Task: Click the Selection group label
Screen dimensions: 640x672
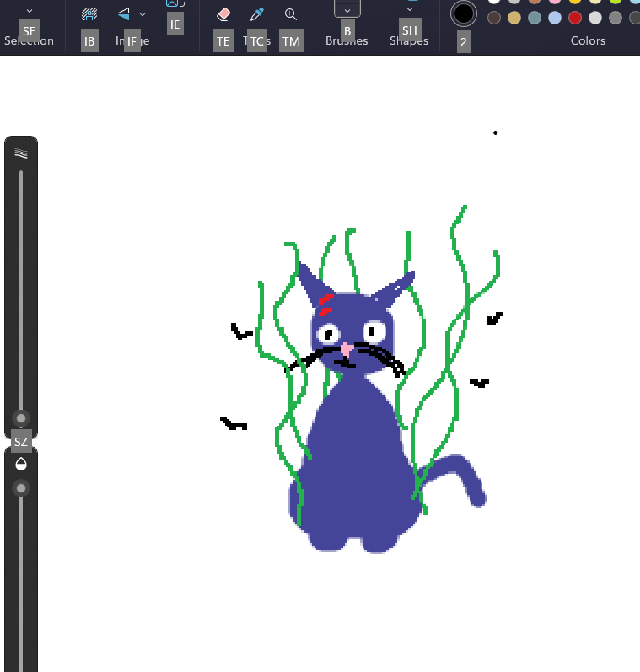Action: [30, 40]
